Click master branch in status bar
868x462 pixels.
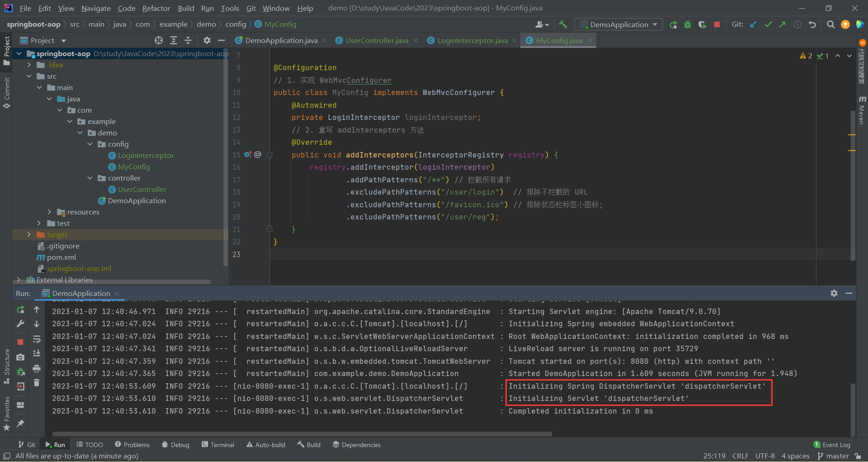coord(833,456)
